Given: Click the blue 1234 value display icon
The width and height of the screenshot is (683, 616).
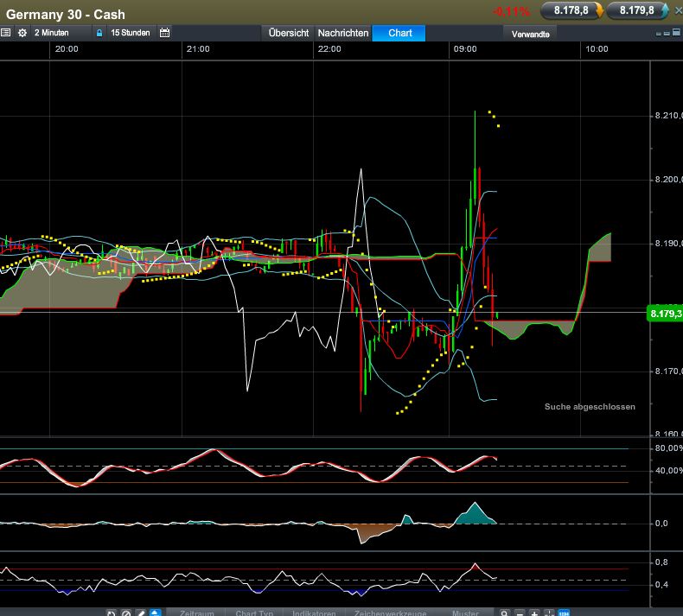Looking at the screenshot, I should tap(564, 613).
